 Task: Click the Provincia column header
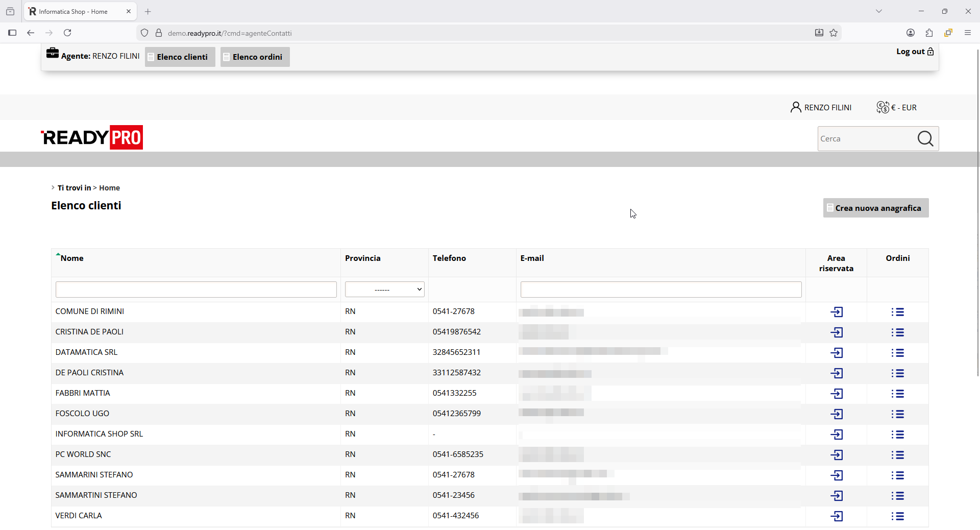pos(363,258)
